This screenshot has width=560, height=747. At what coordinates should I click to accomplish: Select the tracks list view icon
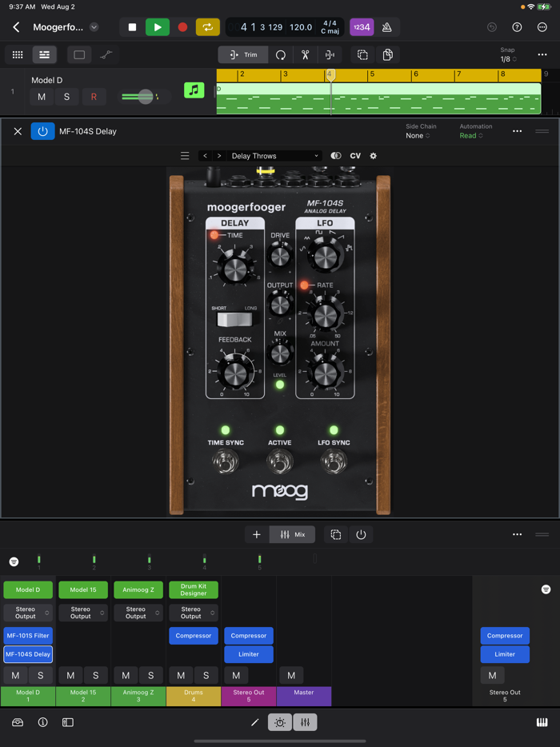point(44,55)
